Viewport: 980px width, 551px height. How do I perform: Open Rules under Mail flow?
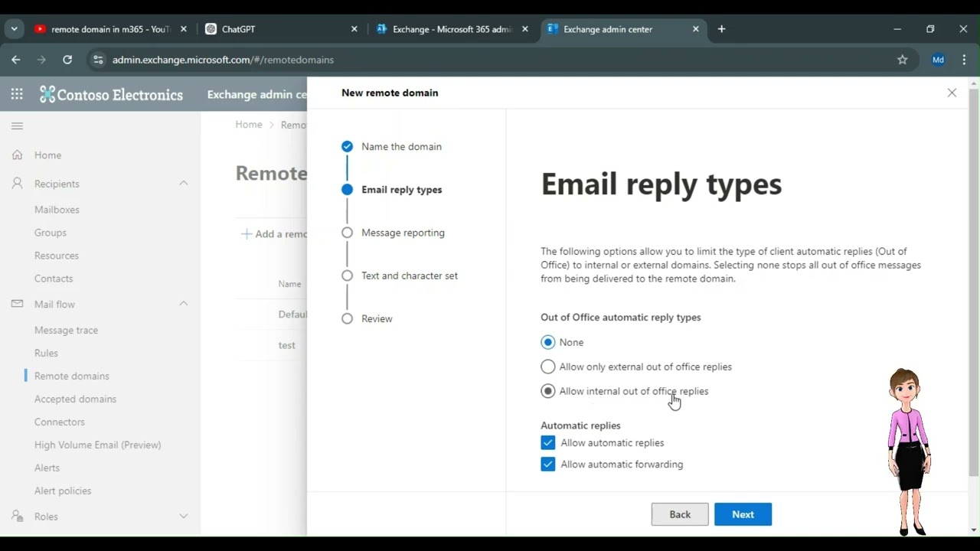46,354
